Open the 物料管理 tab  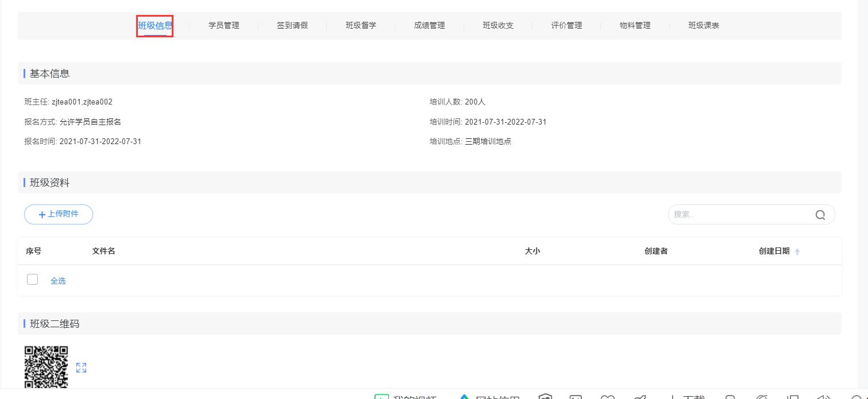click(635, 26)
